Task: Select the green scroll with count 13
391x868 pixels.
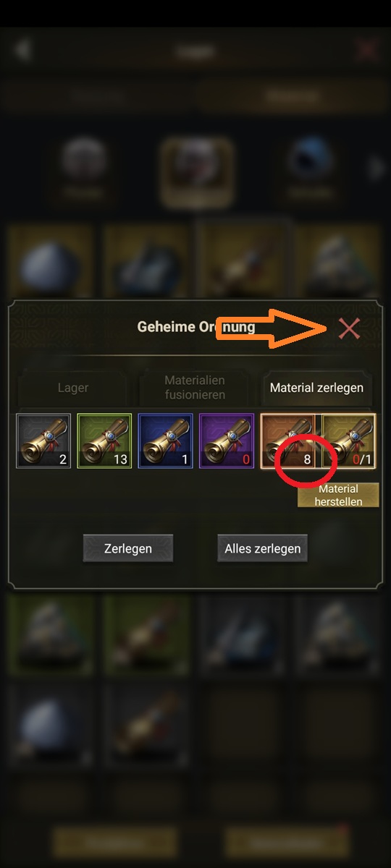Action: (104, 441)
